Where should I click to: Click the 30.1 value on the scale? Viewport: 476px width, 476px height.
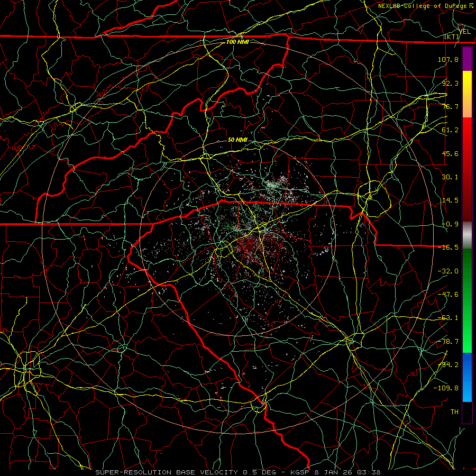[450, 177]
